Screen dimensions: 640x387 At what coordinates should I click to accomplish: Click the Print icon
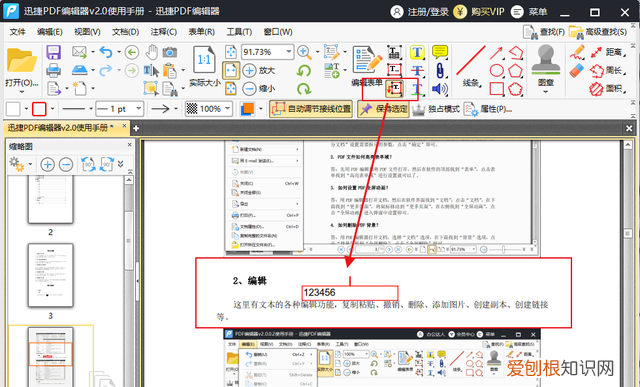(53, 70)
